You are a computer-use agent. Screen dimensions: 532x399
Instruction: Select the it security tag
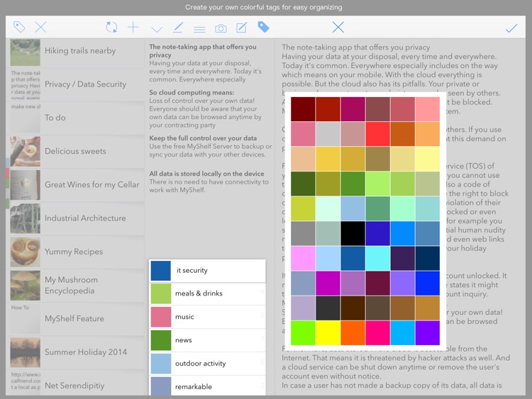point(207,271)
